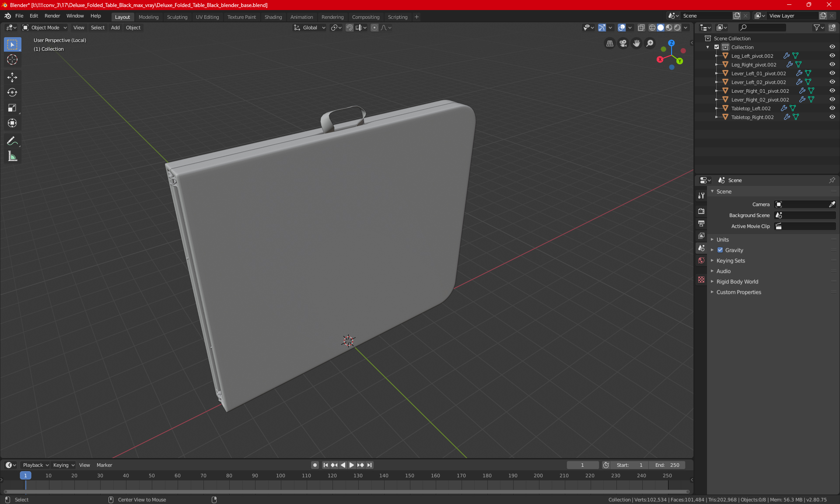Viewport: 840px width, 504px height.
Task: Open the World properties tab
Action: [701, 260]
